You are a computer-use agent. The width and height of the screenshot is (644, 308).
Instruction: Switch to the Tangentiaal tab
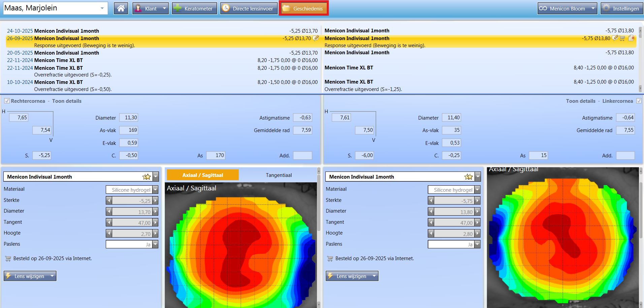click(279, 175)
